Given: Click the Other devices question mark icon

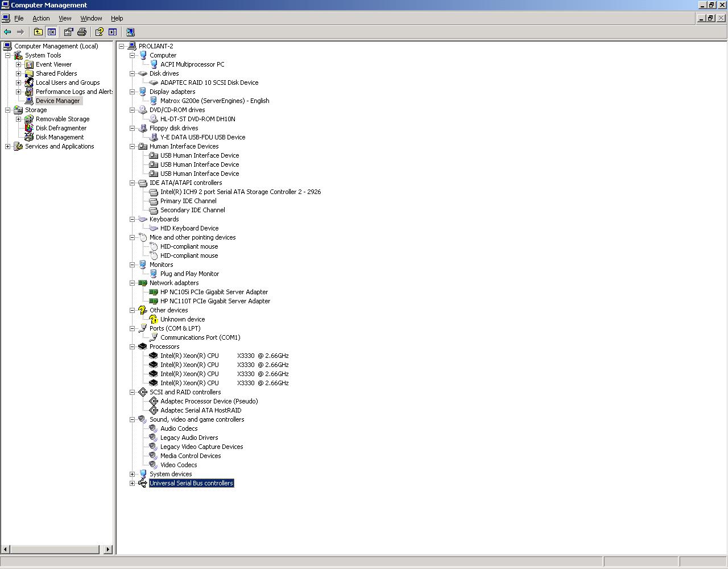Looking at the screenshot, I should 143,310.
